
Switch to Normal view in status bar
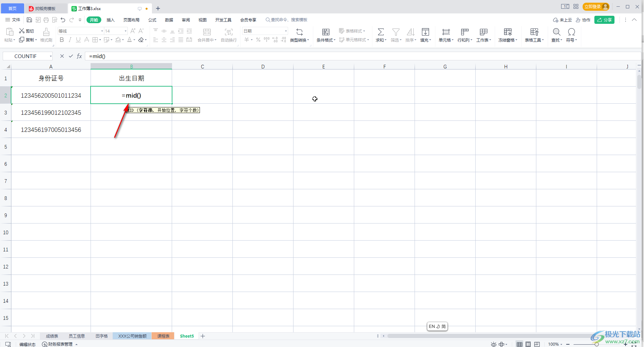click(x=519, y=344)
